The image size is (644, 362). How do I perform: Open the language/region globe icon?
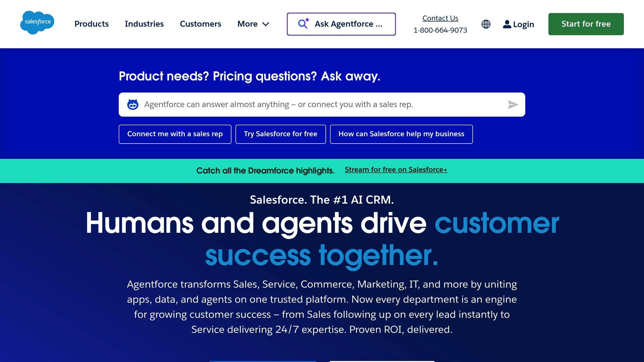[x=486, y=24]
